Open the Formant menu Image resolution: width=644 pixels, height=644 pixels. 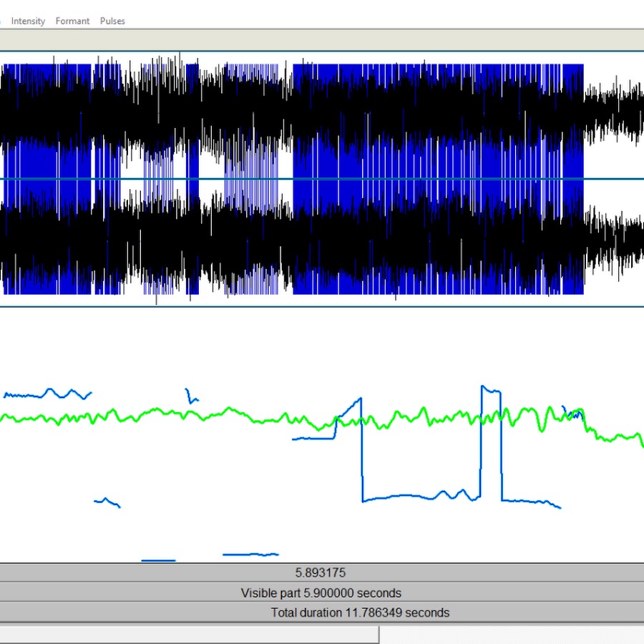pos(72,21)
